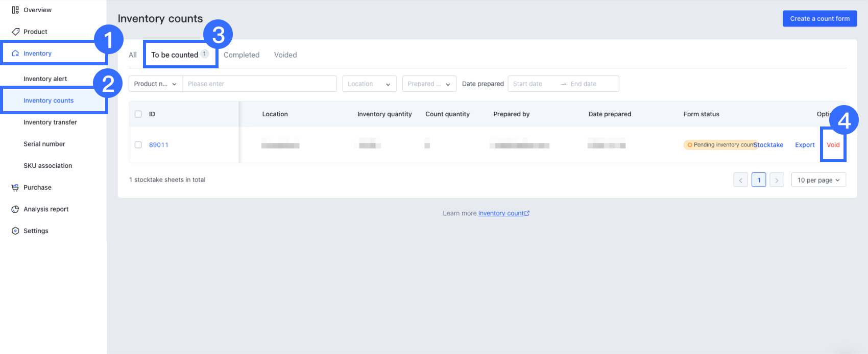Go to previous page arrow
868x354 pixels.
pos(740,180)
